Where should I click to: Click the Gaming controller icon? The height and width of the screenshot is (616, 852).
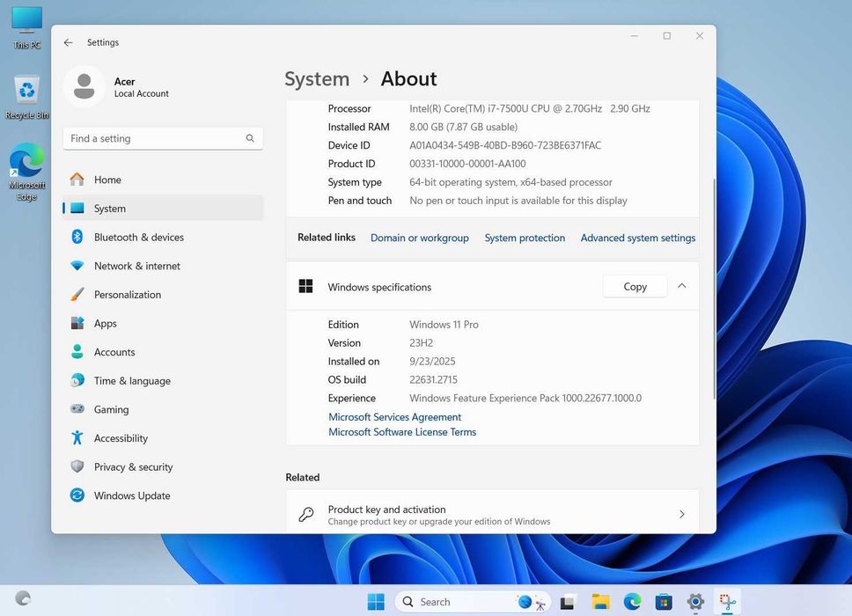coord(77,408)
